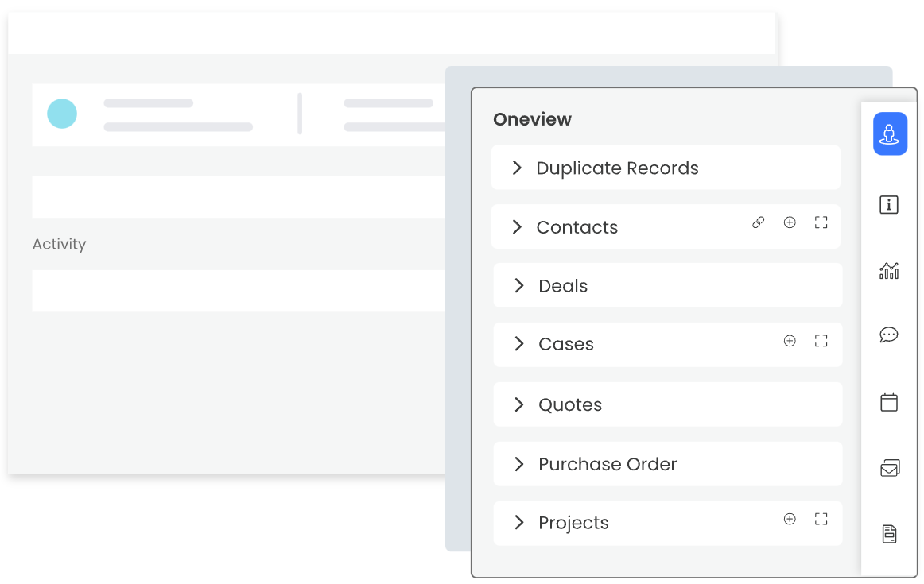Click the add plus icon in Contacts row
This screenshot has height=584, width=924.
coord(790,222)
